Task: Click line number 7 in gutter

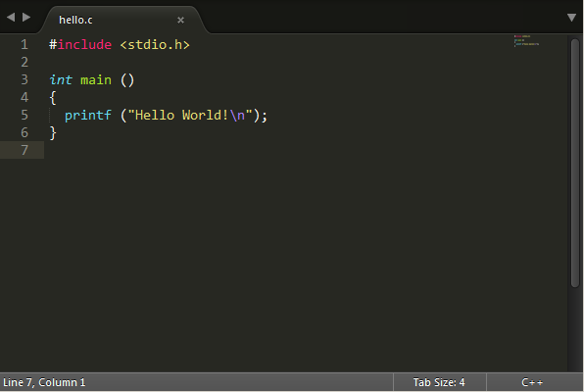Action: pyautogui.click(x=24, y=150)
